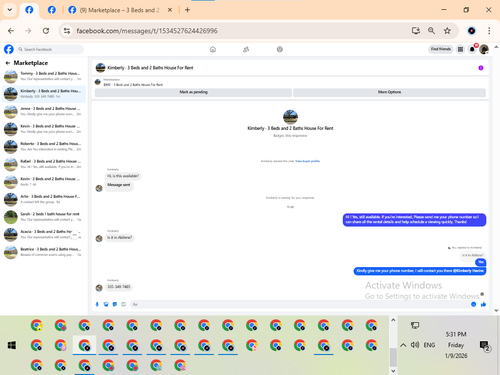The height and width of the screenshot is (375, 500).
Task: Open the Beatrice conversation
Action: 44,252
